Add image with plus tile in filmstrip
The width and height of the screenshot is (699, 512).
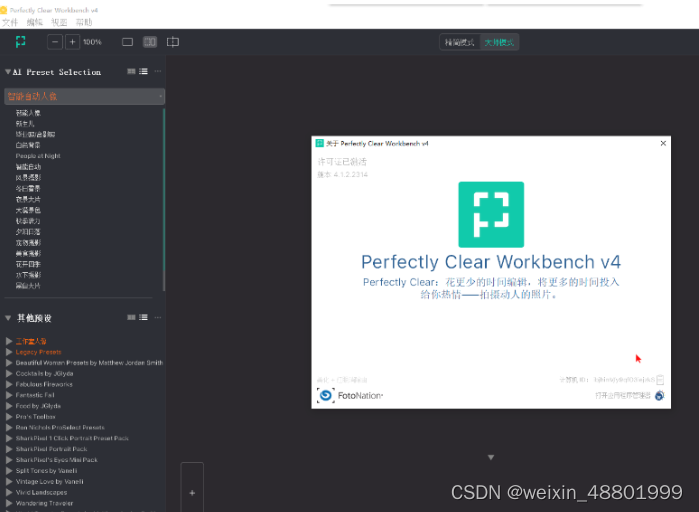[x=192, y=493]
